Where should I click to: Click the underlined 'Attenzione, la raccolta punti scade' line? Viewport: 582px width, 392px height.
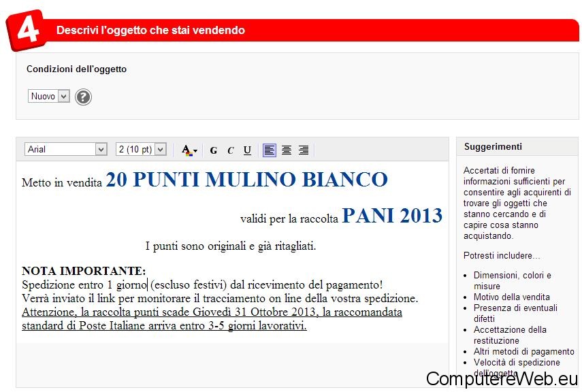(212, 312)
